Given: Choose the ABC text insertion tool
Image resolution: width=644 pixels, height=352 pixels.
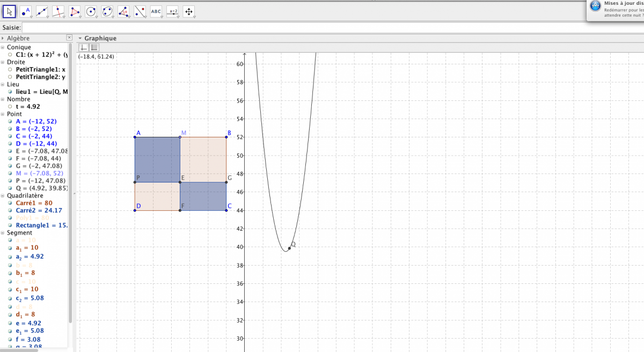Looking at the screenshot, I should 156,11.
